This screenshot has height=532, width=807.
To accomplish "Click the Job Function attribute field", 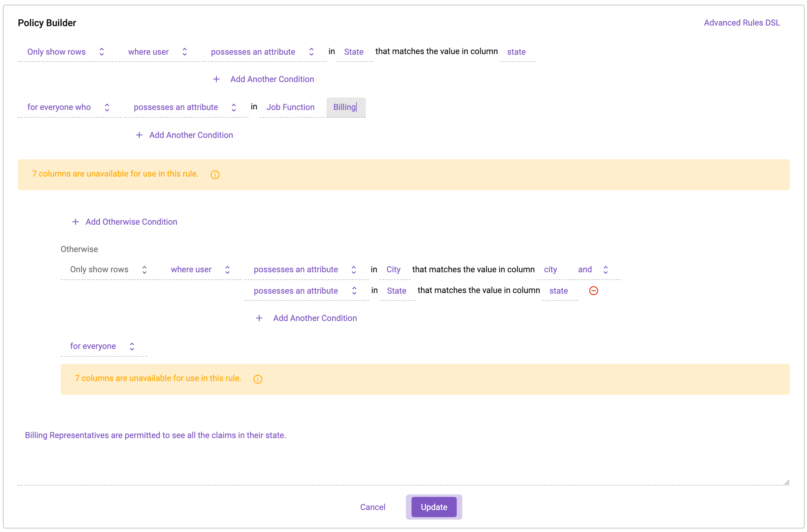I will click(x=290, y=107).
